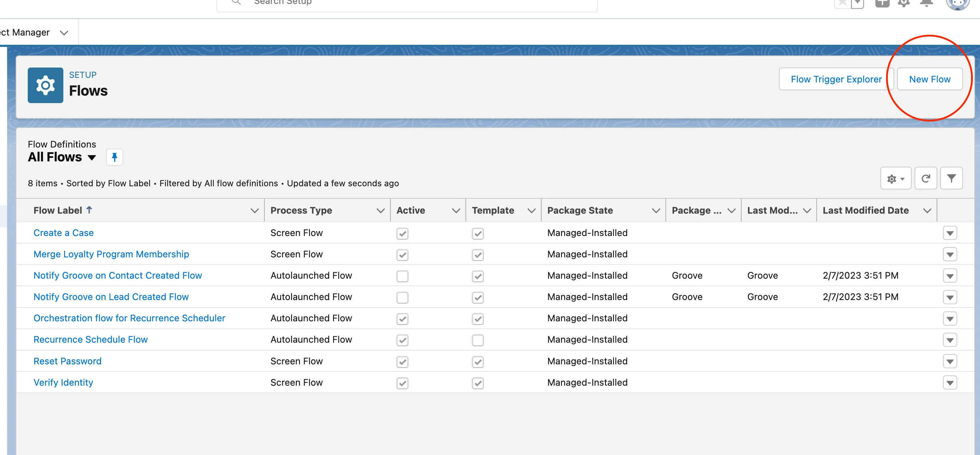
Task: Toggle Active checkbox for Create a Case
Action: tap(402, 233)
